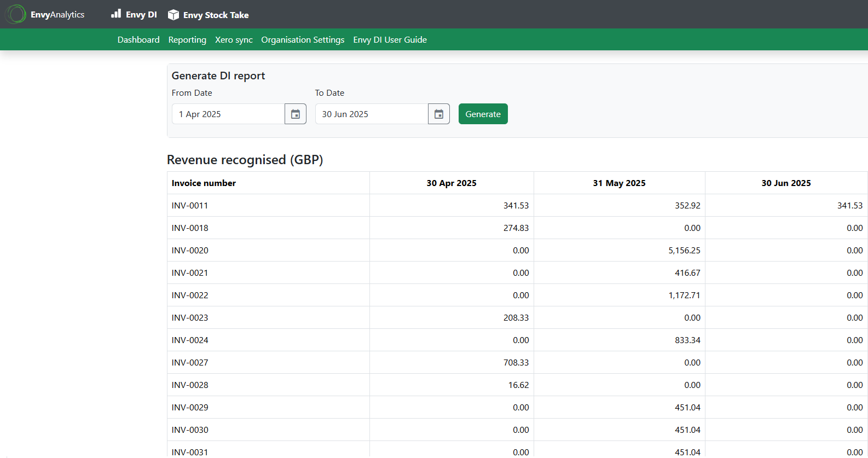Open the Envy DI User Guide
The height and width of the screenshot is (458, 868).
tap(390, 39)
